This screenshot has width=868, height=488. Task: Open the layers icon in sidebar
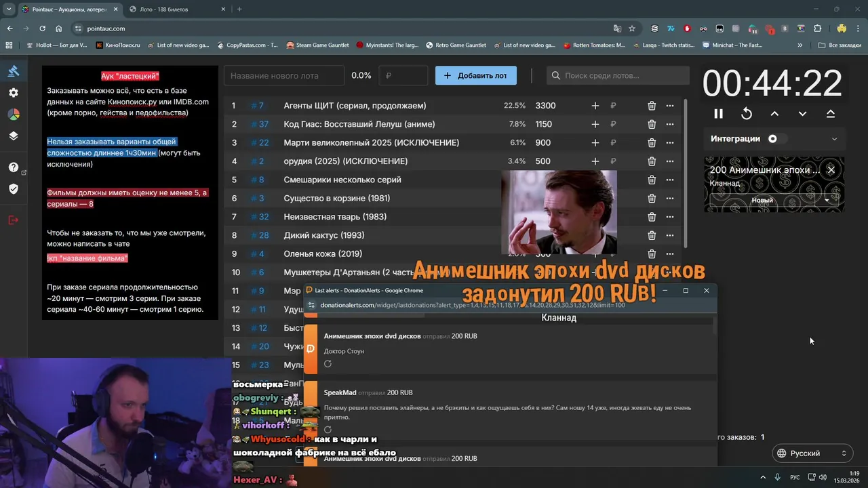pos(14,136)
